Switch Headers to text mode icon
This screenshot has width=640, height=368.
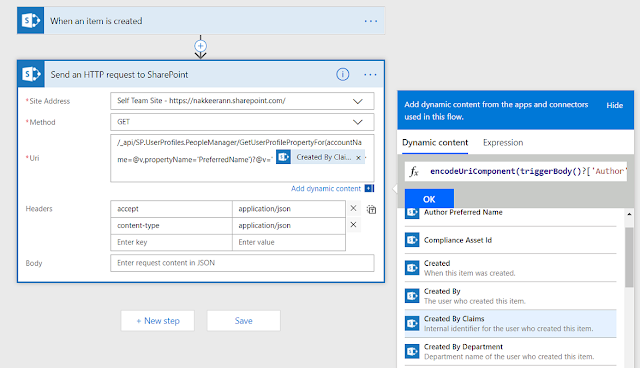pos(371,209)
